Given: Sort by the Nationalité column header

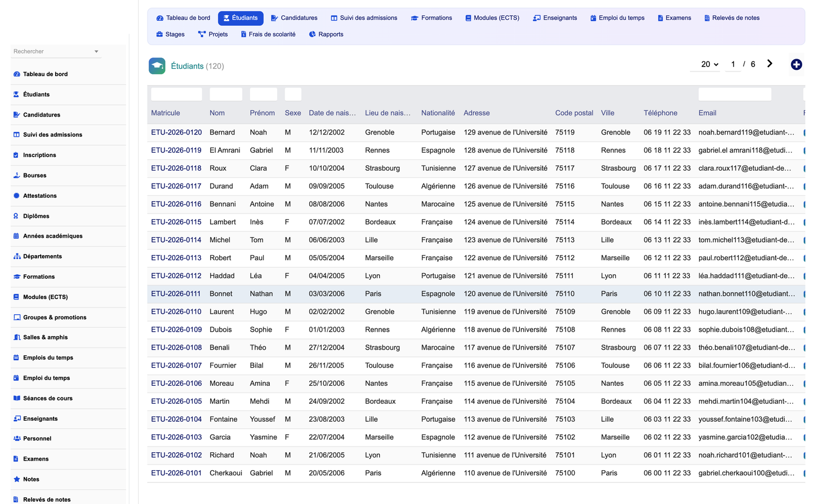Looking at the screenshot, I should [x=438, y=113].
